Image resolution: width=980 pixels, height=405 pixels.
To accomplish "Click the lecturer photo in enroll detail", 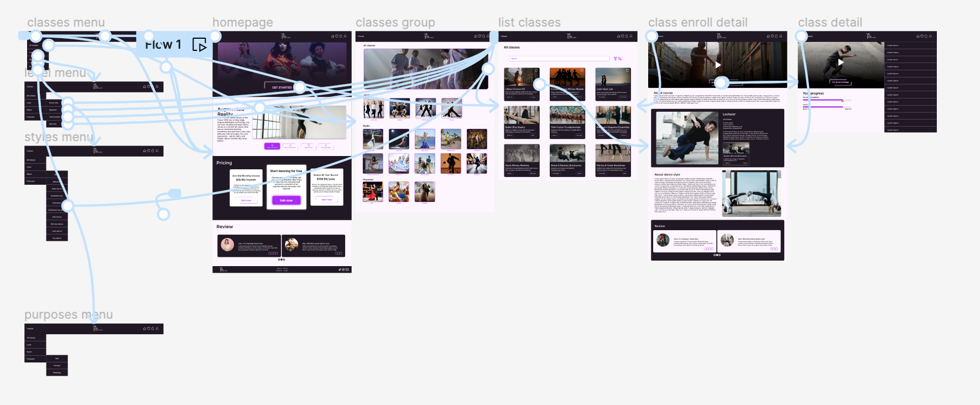I will pos(687,138).
